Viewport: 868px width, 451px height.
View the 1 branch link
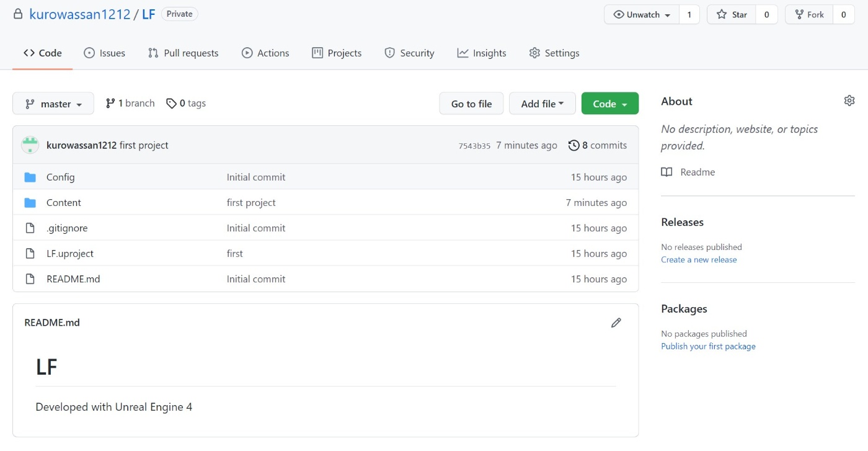point(130,103)
